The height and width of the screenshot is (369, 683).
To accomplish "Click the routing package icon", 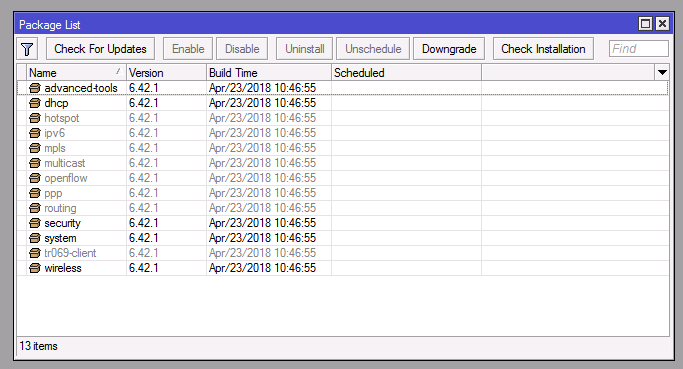I will (x=35, y=208).
